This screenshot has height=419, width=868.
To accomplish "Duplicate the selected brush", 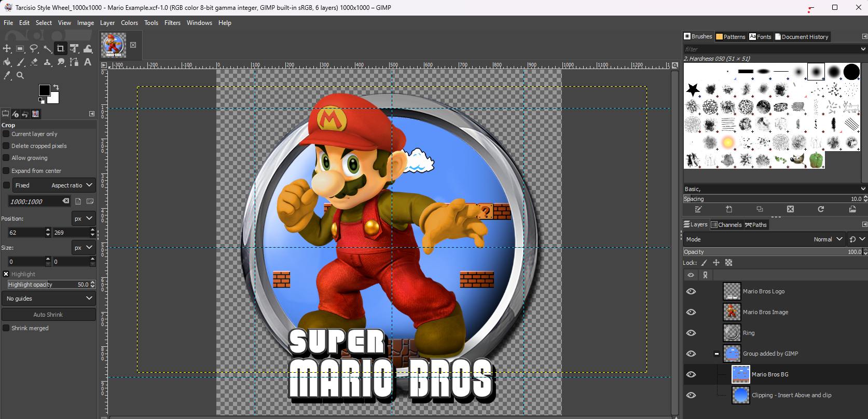I will click(x=760, y=209).
